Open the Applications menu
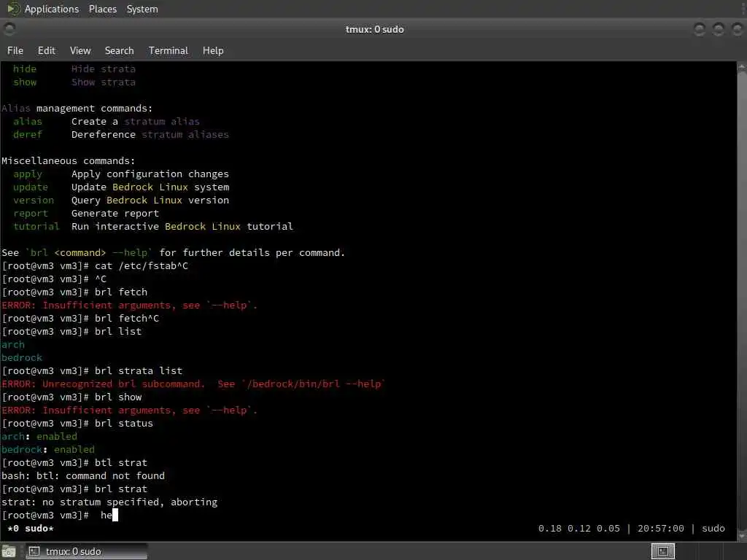This screenshot has height=560, width=747. (52, 9)
